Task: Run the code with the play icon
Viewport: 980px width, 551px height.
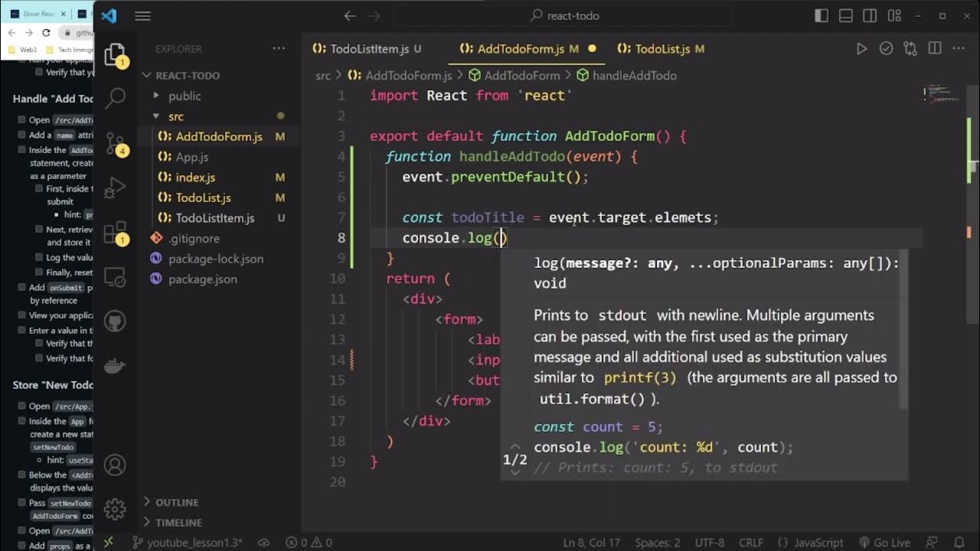Action: pyautogui.click(x=861, y=49)
